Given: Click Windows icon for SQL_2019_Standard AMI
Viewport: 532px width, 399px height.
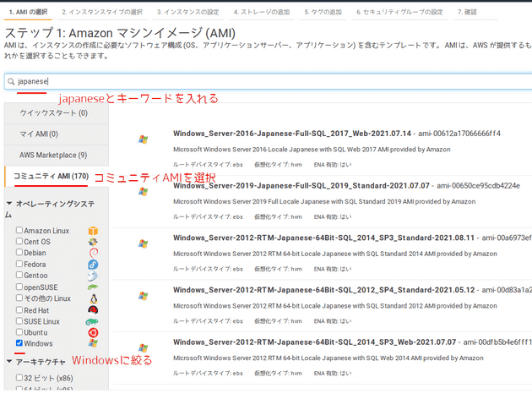Looking at the screenshot, I should coord(143,192).
